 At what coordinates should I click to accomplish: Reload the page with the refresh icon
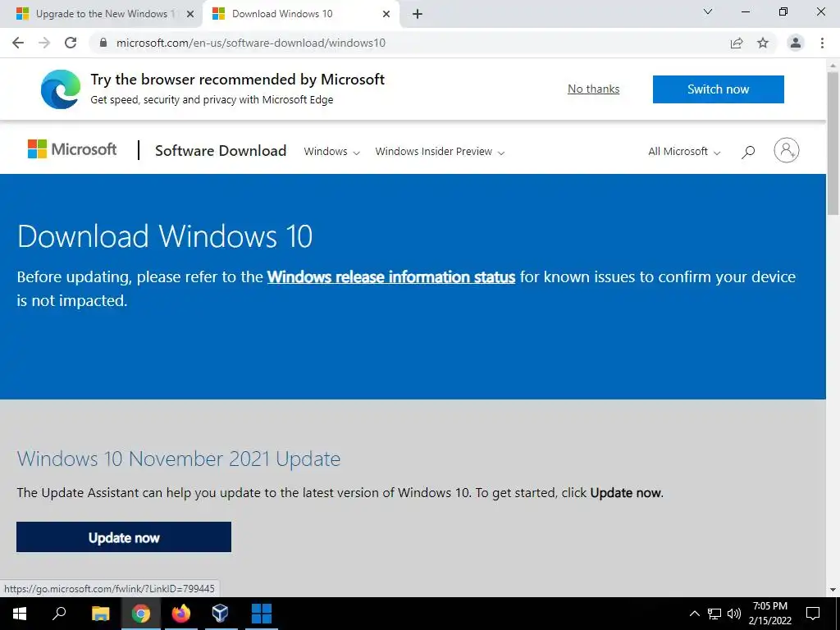(71, 43)
